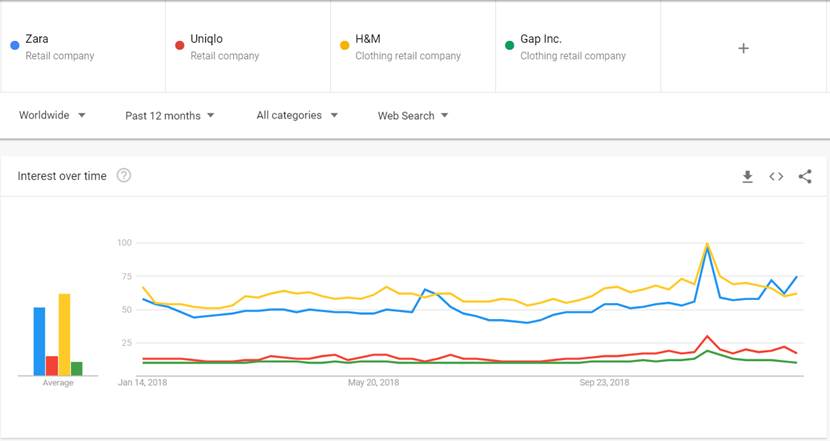Open the All categories dropdown
The image size is (830, 441).
296,116
